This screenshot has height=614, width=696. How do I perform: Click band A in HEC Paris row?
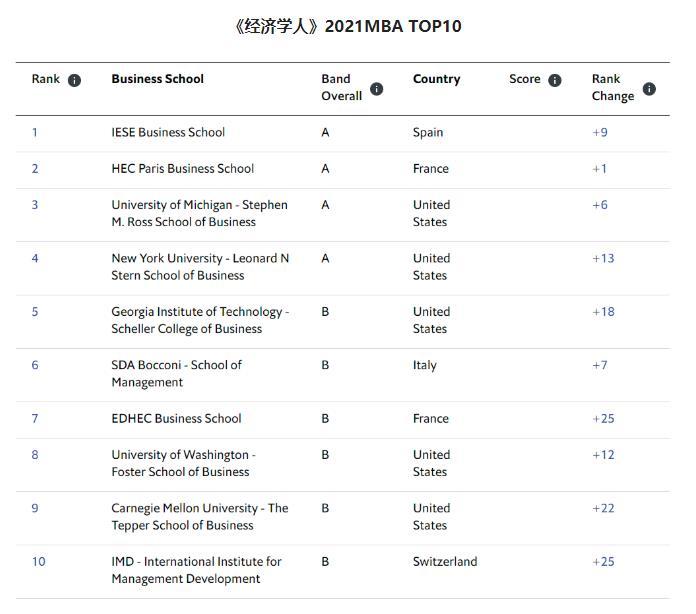[x=325, y=169]
